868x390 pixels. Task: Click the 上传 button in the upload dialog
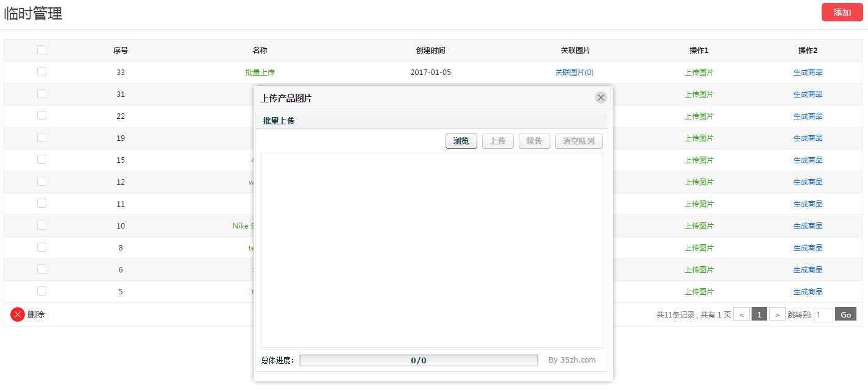point(497,141)
